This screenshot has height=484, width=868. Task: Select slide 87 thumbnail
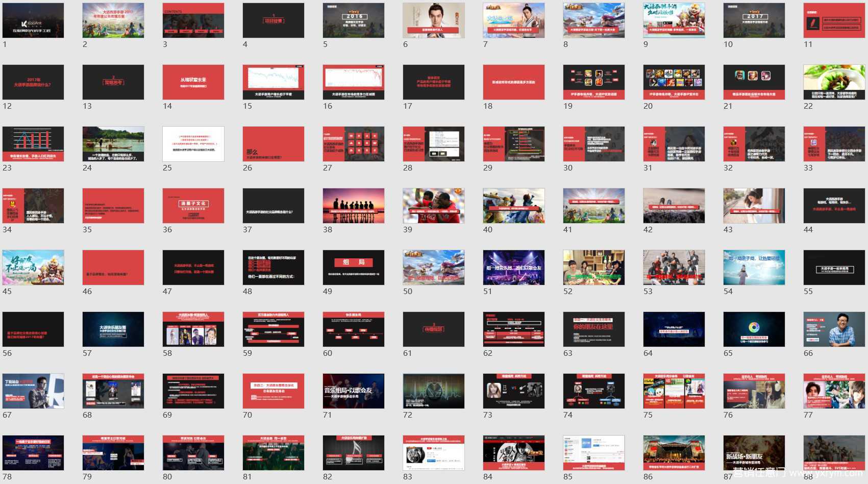coord(754,453)
